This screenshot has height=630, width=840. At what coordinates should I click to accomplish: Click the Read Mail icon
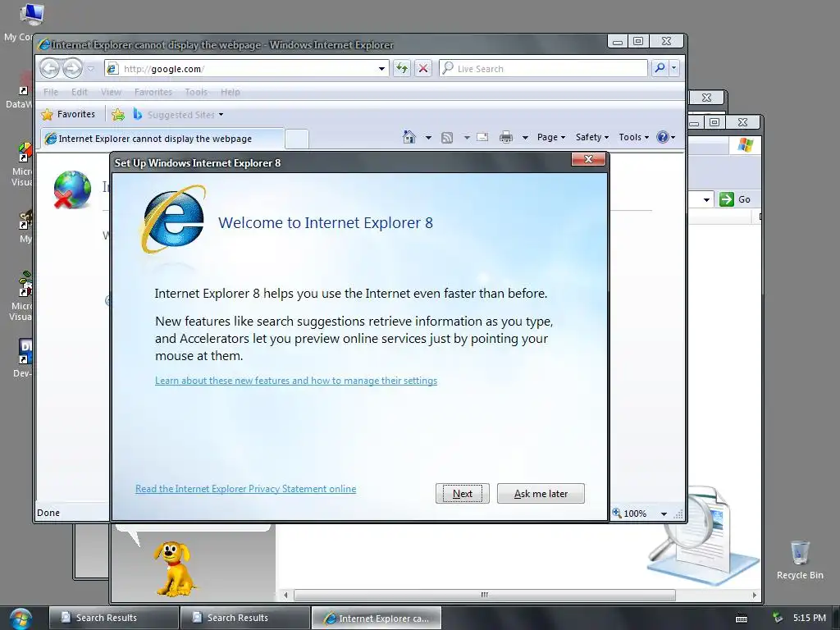click(482, 137)
